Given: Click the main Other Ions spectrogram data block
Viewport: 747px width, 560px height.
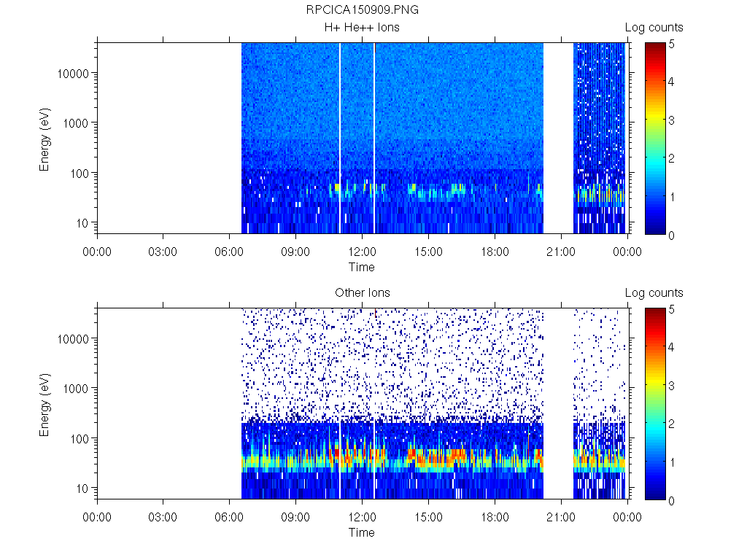Looking at the screenshot, I should point(392,403).
